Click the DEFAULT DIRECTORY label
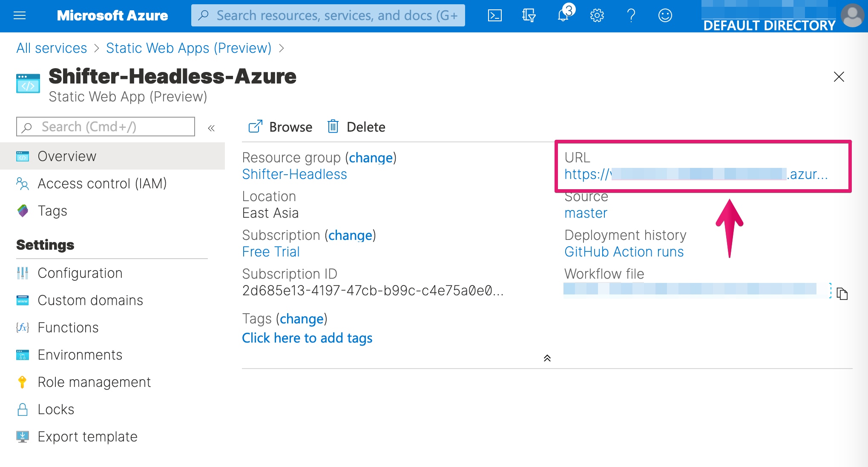 (769, 26)
